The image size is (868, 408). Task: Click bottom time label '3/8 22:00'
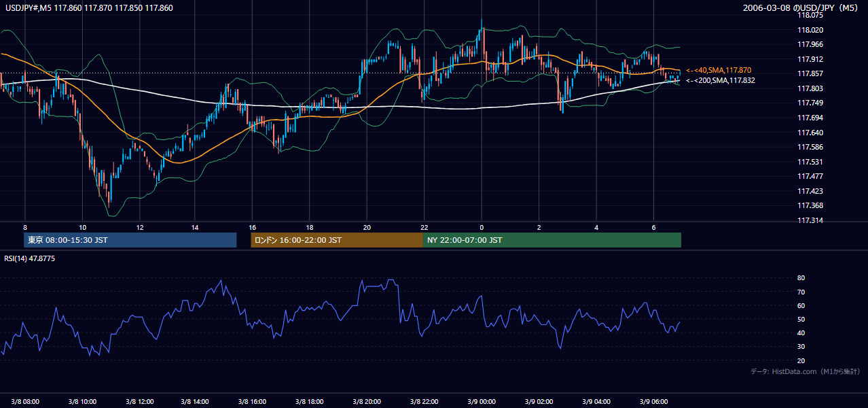click(424, 401)
